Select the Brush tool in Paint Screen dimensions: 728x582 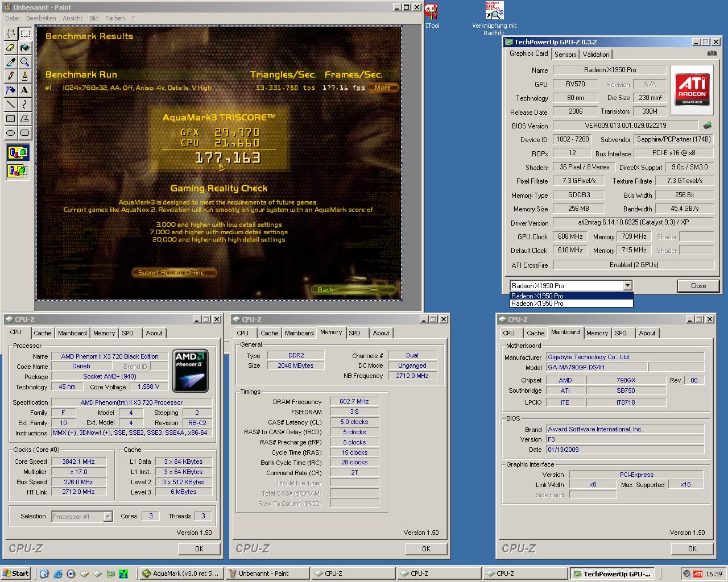(25, 76)
